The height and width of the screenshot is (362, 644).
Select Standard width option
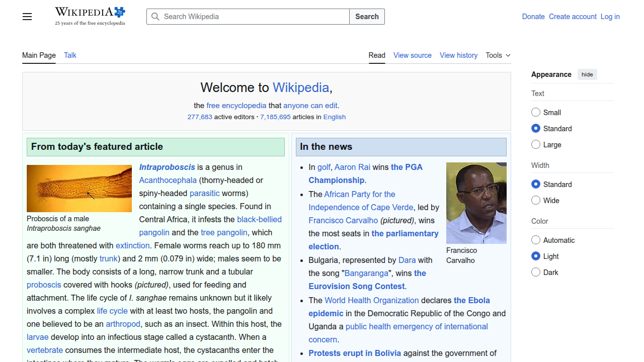coord(536,184)
